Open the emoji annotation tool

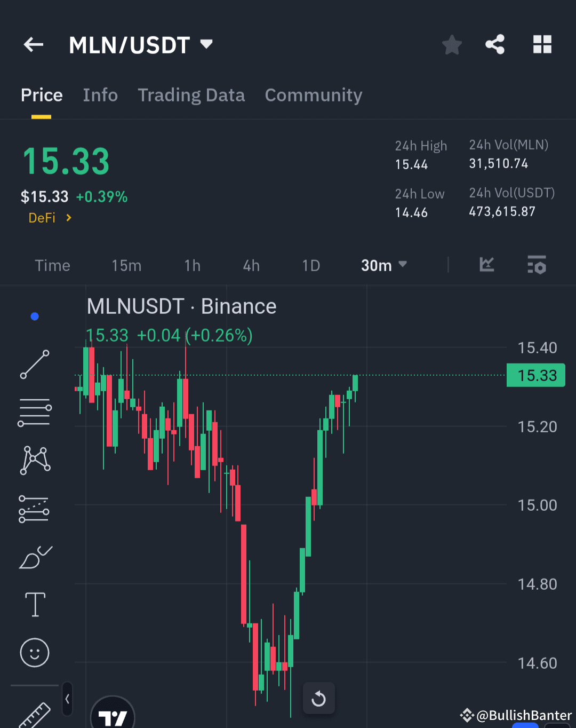pos(34,652)
